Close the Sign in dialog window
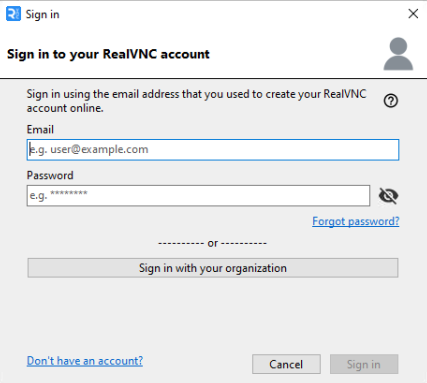 (x=413, y=14)
